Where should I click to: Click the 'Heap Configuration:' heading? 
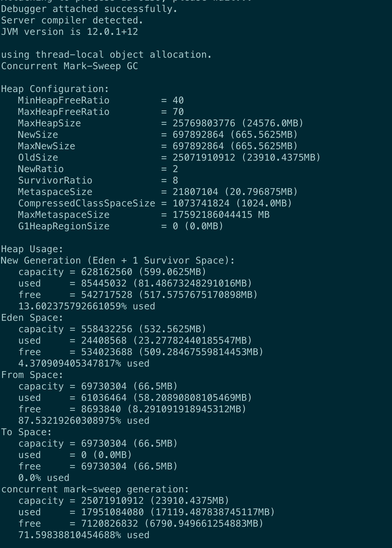click(x=55, y=89)
